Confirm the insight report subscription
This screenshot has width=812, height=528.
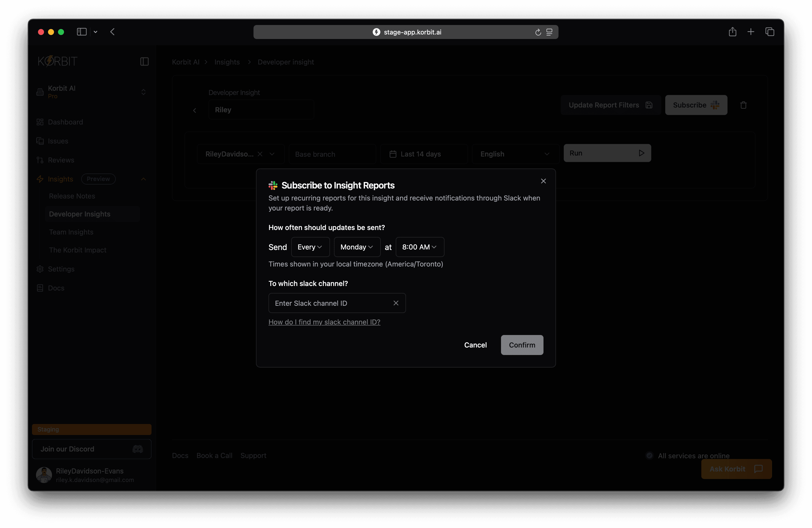coord(522,345)
